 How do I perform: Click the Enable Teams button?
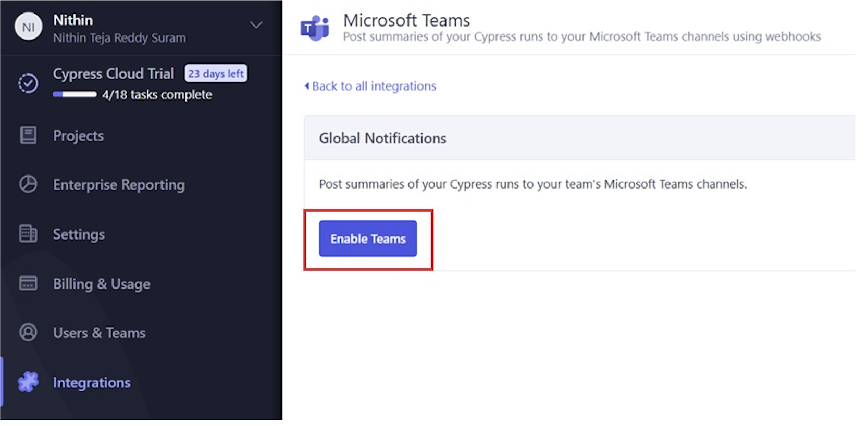(x=368, y=239)
